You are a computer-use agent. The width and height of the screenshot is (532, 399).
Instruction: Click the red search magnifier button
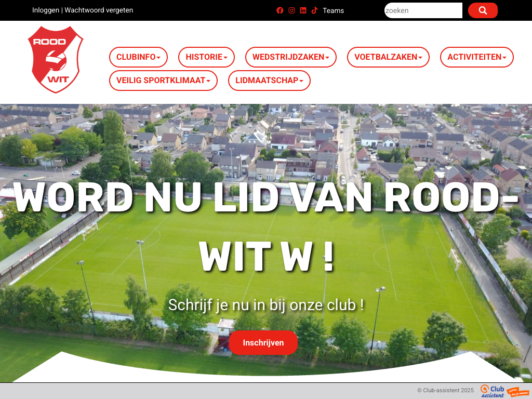coord(483,10)
